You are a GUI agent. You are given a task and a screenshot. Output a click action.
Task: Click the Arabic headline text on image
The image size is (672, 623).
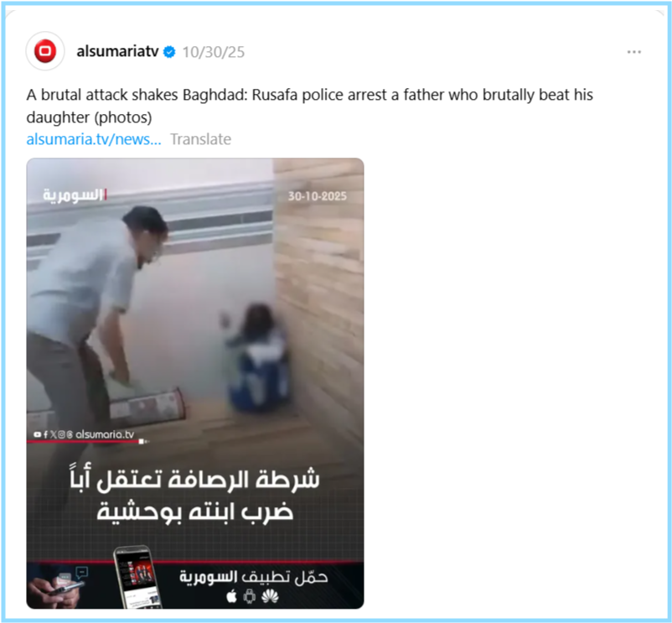coord(195,496)
